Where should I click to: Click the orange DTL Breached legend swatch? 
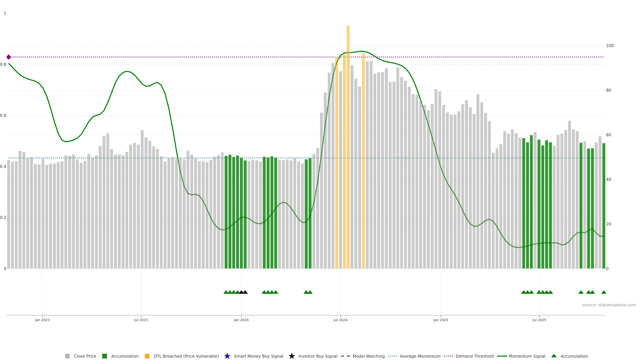click(x=147, y=356)
